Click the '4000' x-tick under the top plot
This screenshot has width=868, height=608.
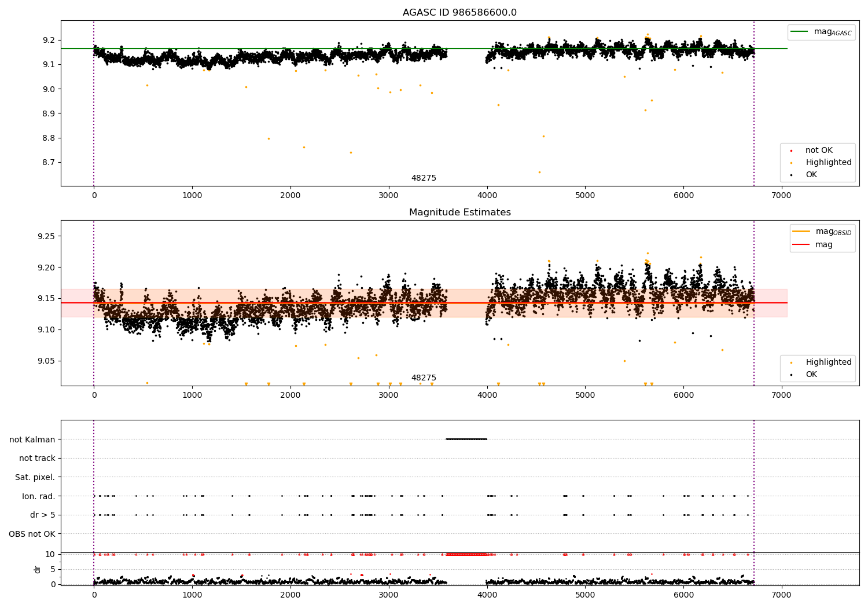coord(487,195)
